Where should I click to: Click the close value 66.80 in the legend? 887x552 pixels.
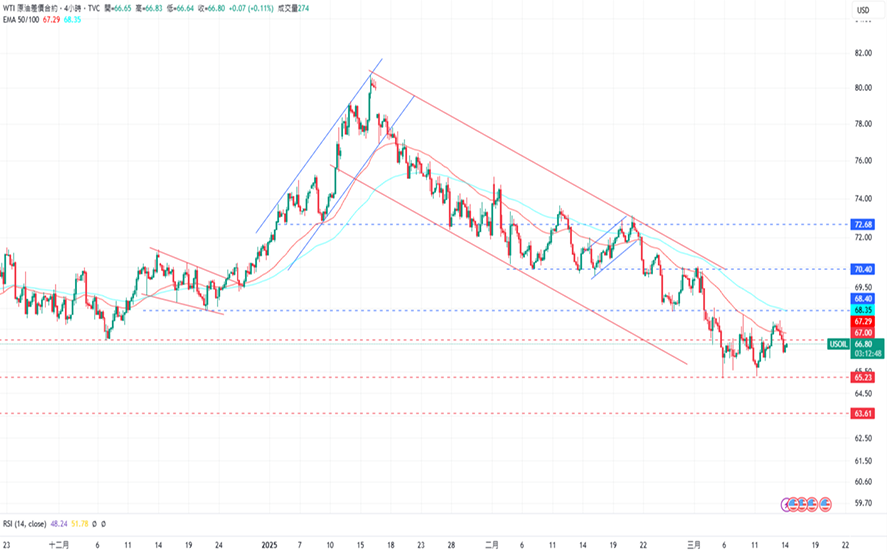[x=216, y=8]
